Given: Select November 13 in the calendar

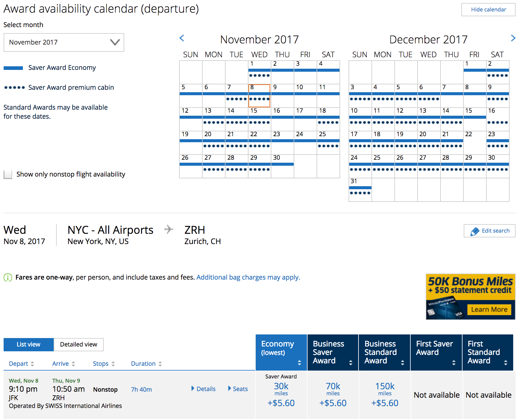Looking at the screenshot, I should click(213, 119).
